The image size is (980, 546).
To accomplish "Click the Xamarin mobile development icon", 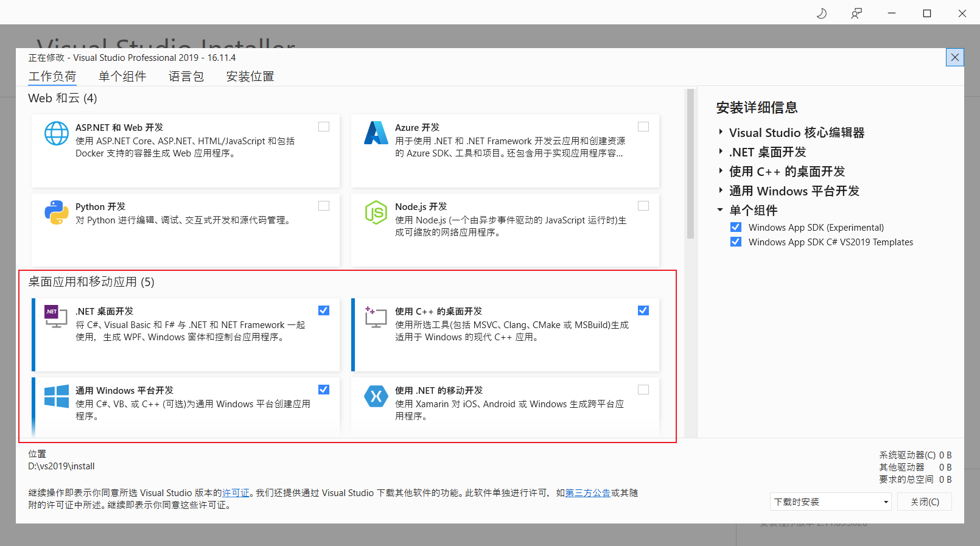I will click(376, 396).
